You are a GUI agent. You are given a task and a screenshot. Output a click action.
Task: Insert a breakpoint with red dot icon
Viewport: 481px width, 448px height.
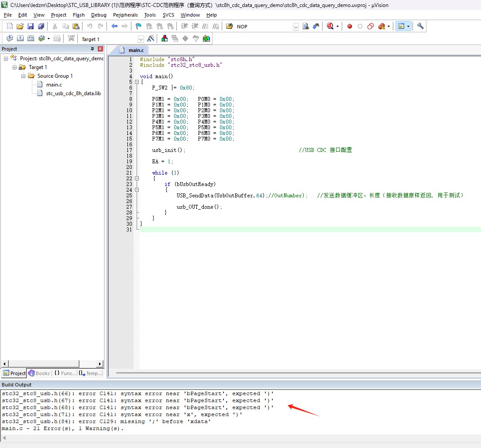350,26
